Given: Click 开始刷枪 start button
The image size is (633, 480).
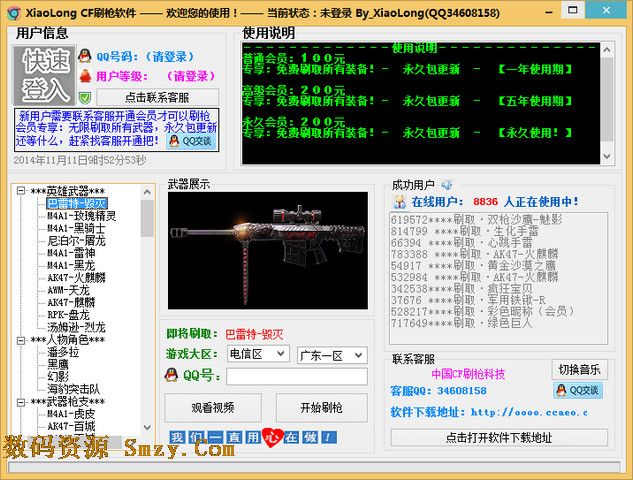Looking at the screenshot, I should click(321, 407).
